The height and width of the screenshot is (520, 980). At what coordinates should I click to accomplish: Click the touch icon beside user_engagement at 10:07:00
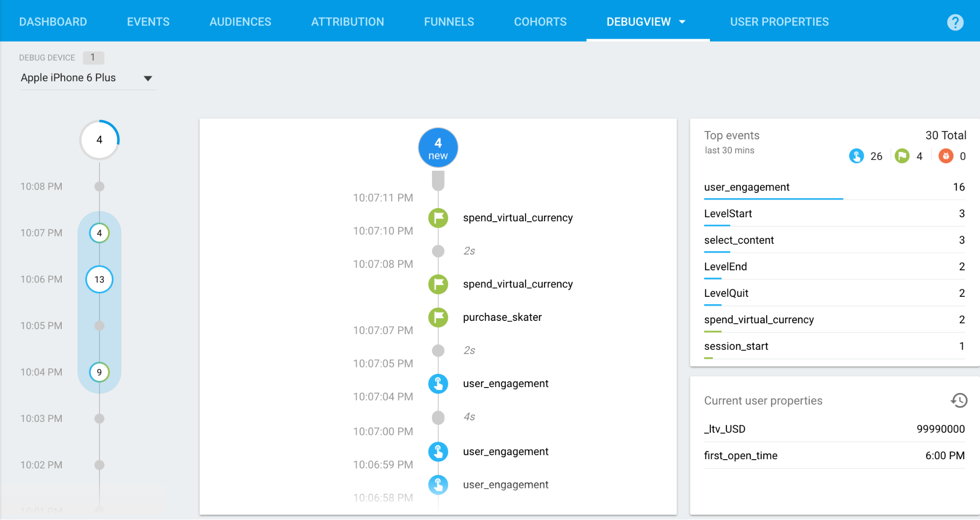438,451
